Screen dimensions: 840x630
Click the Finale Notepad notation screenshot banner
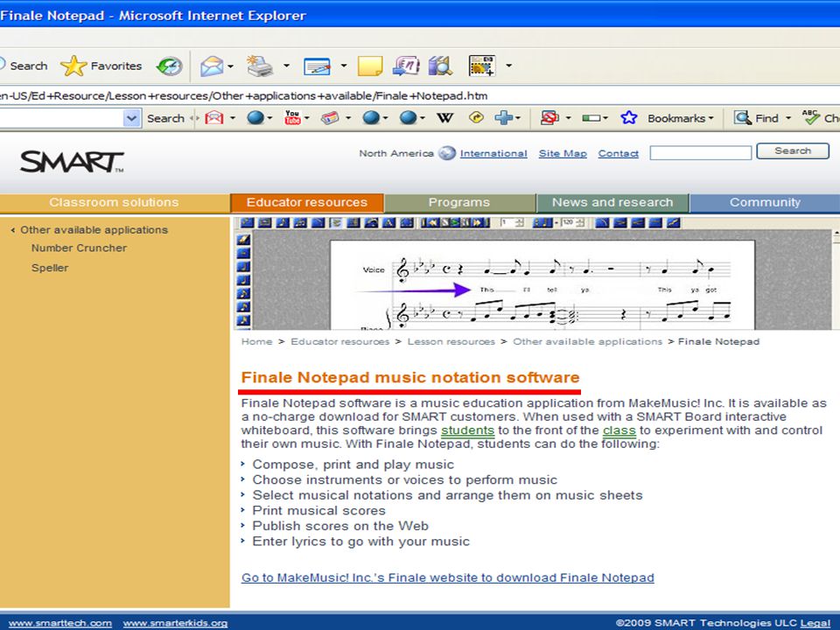pos(537,273)
